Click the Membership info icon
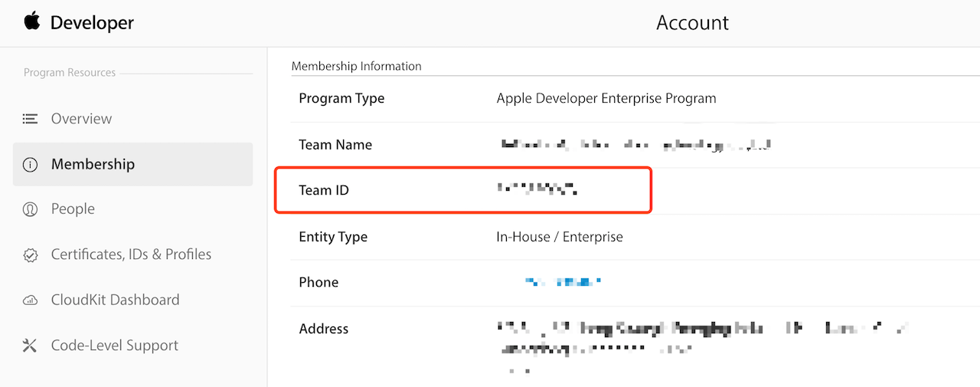980x387 pixels. point(30,164)
